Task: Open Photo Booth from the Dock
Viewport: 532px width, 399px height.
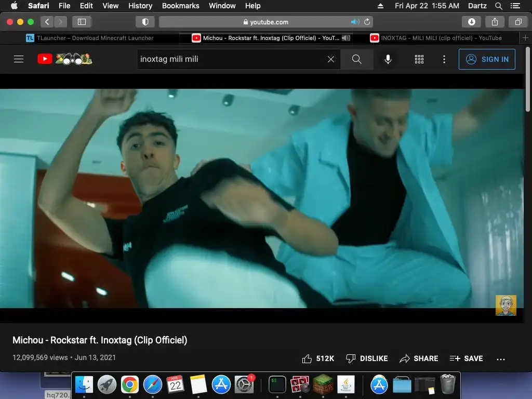Action: point(300,385)
